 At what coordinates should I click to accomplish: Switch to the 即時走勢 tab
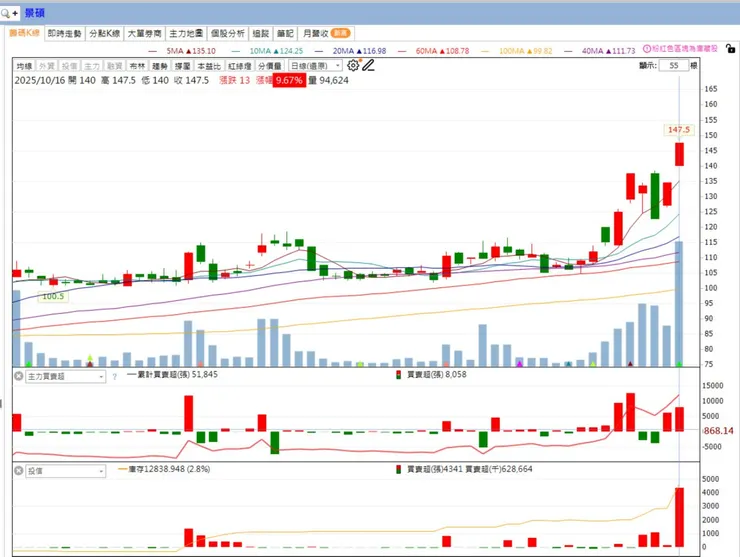tap(65, 34)
